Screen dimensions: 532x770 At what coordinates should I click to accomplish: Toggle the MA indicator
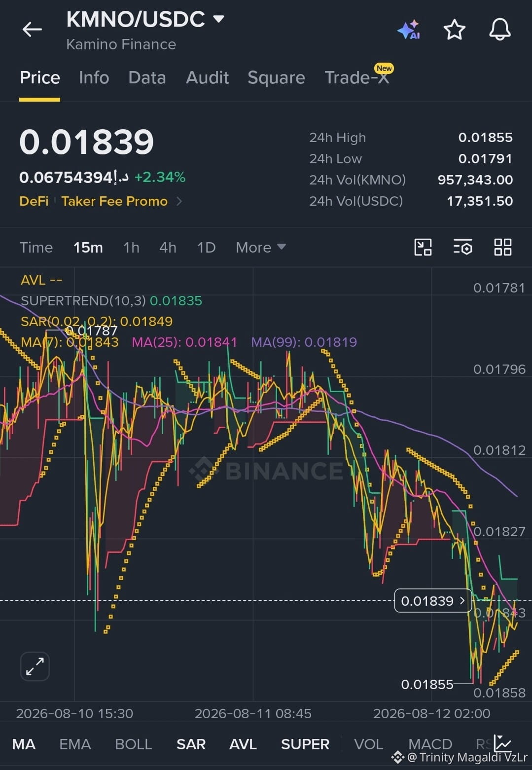[24, 744]
